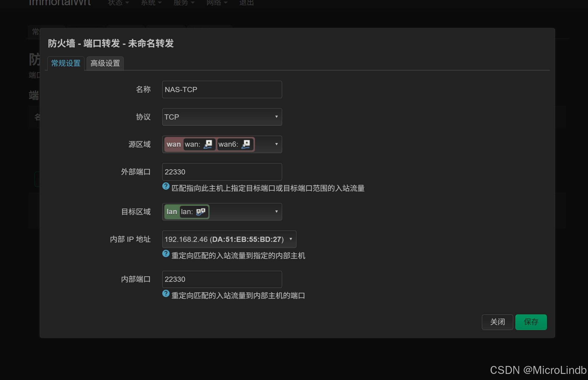Image resolution: width=588 pixels, height=380 pixels.
Task: Open the internal IP address dropdown
Action: pos(229,239)
